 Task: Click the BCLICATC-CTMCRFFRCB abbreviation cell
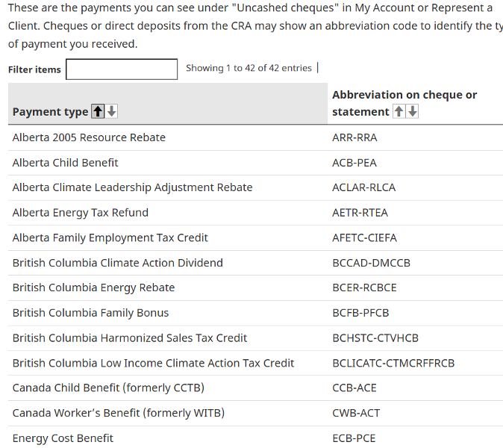[x=393, y=363]
